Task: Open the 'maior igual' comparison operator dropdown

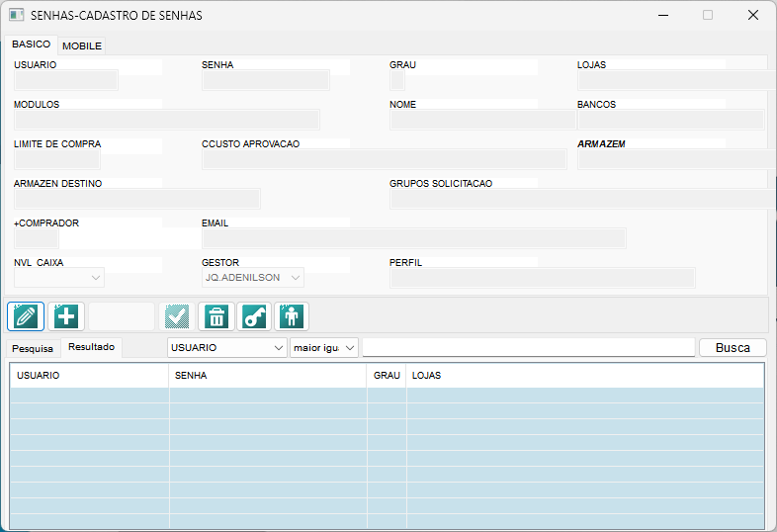Action: [350, 348]
